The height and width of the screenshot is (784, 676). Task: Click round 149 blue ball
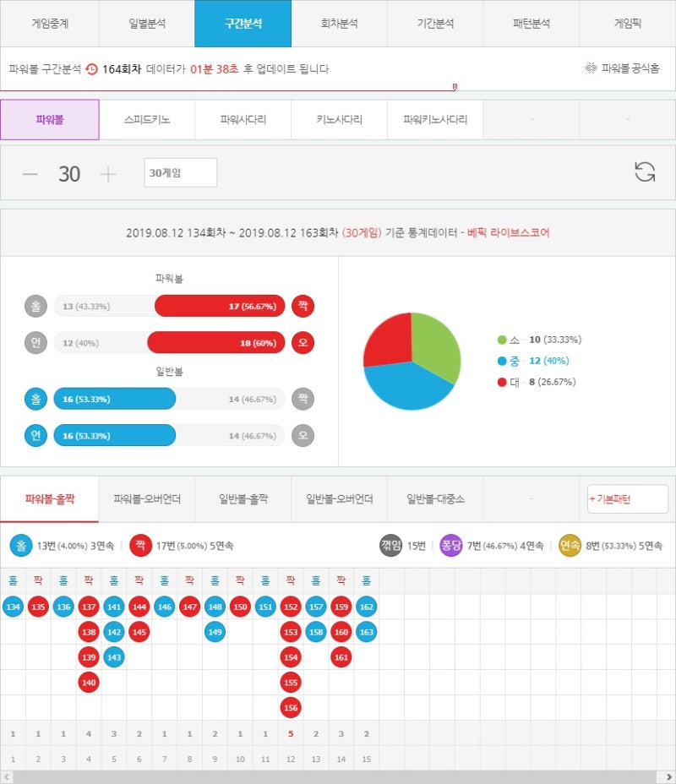pyautogui.click(x=215, y=632)
